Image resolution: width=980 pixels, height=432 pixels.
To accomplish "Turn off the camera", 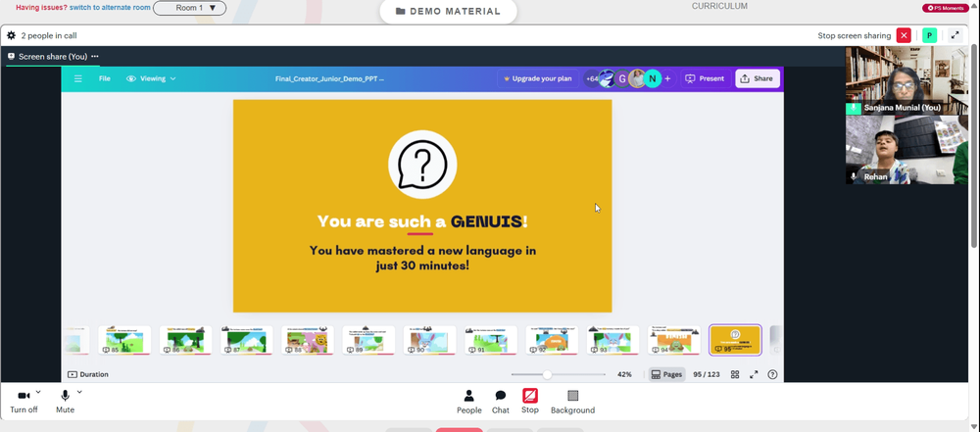I will [24, 402].
